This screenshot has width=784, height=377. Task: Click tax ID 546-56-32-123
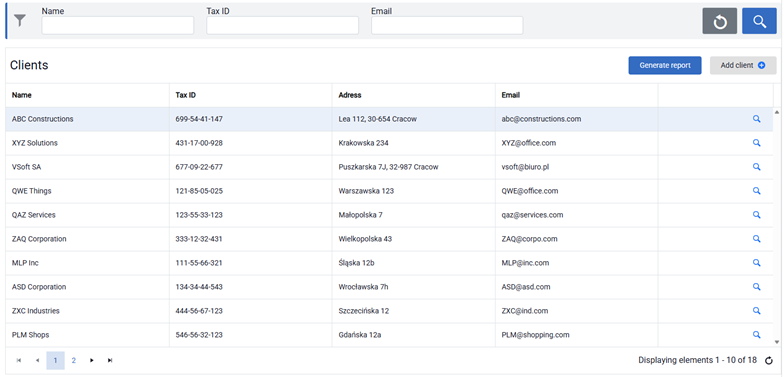[199, 335]
